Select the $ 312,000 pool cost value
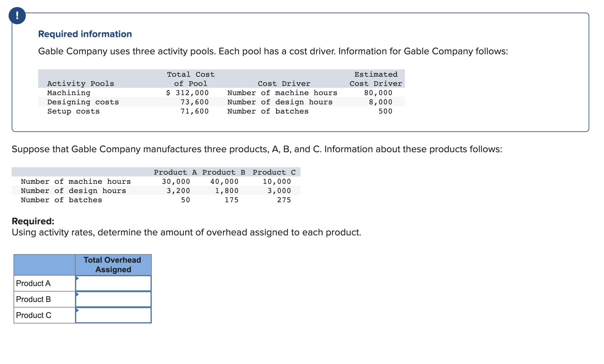This screenshot has width=604, height=364. tap(187, 93)
